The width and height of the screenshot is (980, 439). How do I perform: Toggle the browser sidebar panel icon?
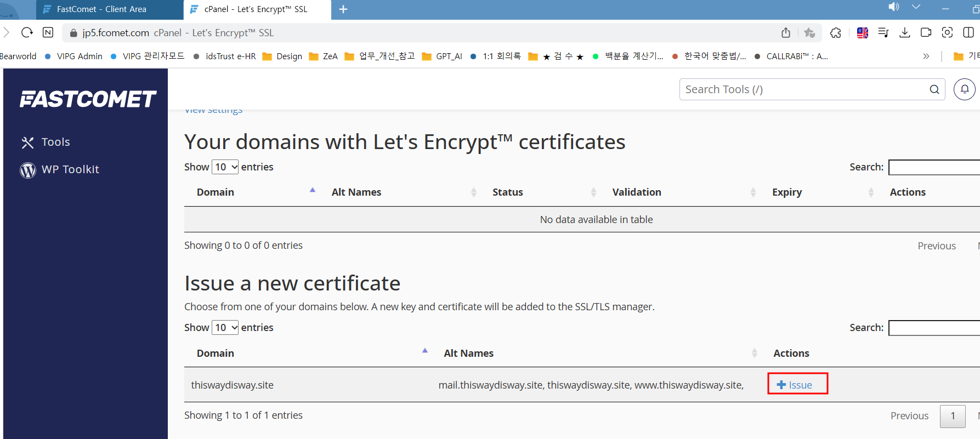968,32
